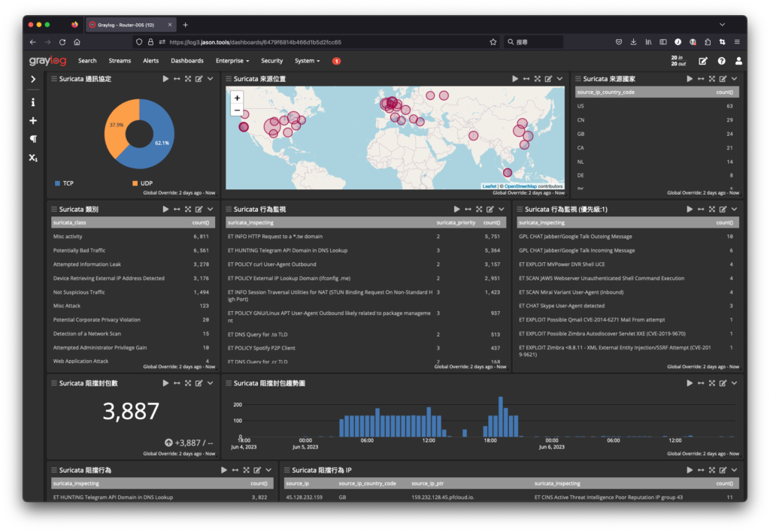770x532 pixels.
Task: Stretch width of Suricata 來源位置 widget
Action: click(526, 79)
